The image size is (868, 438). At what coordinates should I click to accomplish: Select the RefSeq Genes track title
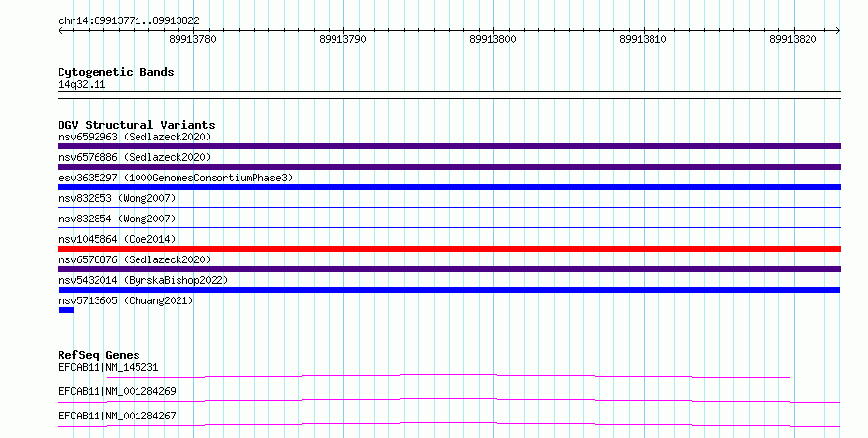click(99, 355)
